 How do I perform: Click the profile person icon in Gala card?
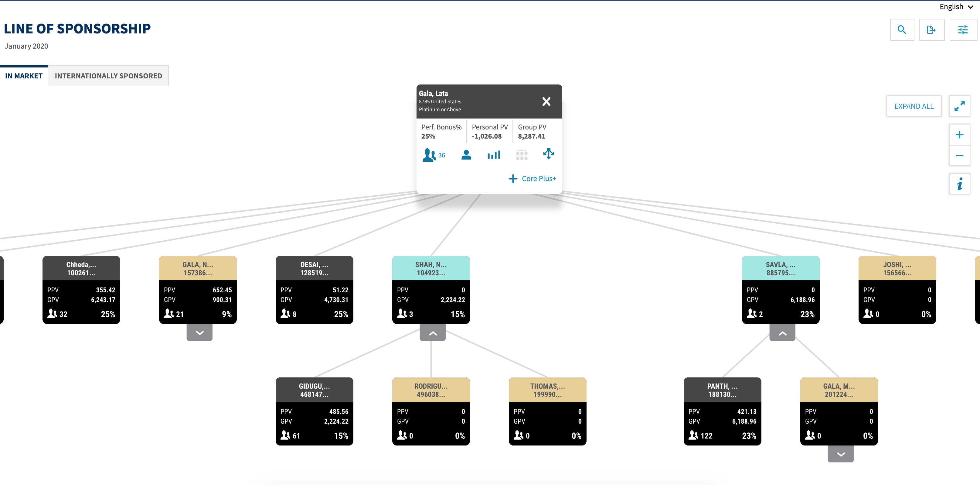[466, 155]
